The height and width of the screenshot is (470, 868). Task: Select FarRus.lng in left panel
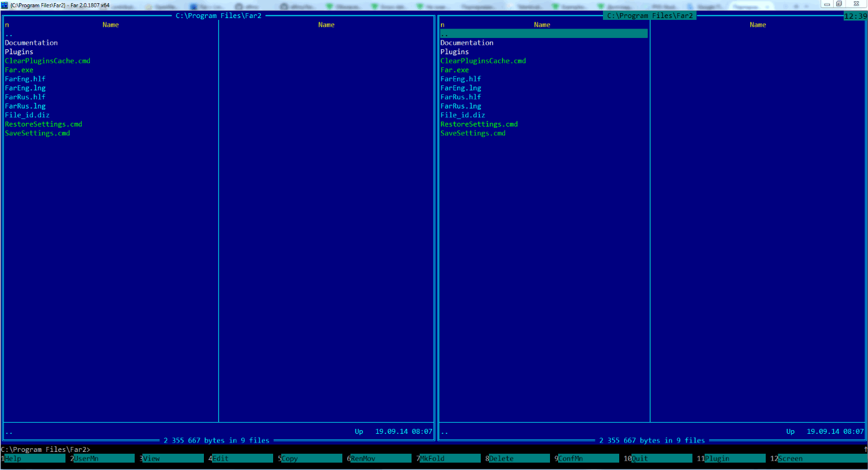(25, 106)
